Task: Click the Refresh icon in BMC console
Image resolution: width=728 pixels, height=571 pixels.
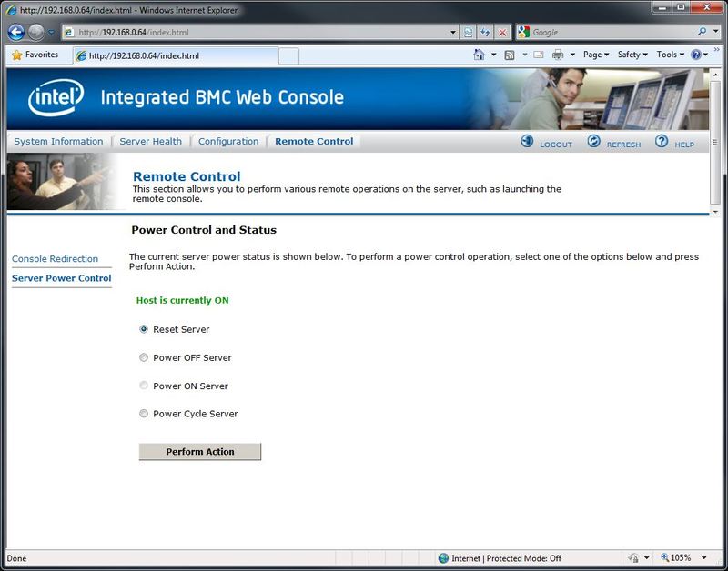Action: tap(593, 142)
